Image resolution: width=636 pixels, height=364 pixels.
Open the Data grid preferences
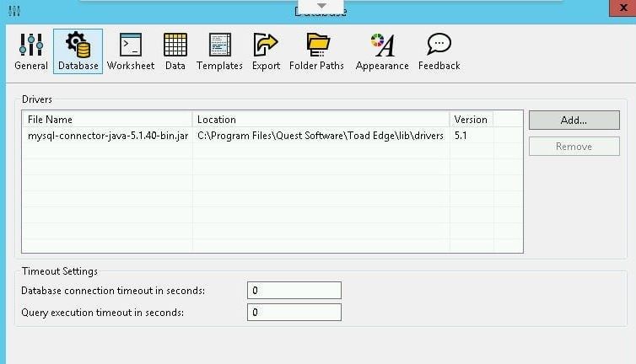[x=175, y=51]
